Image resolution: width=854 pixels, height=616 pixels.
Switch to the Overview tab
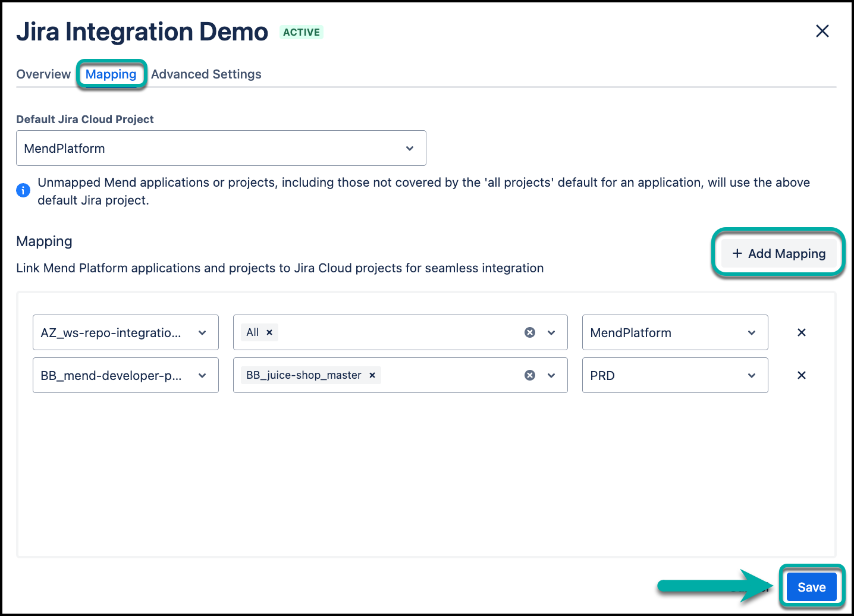pyautogui.click(x=43, y=74)
